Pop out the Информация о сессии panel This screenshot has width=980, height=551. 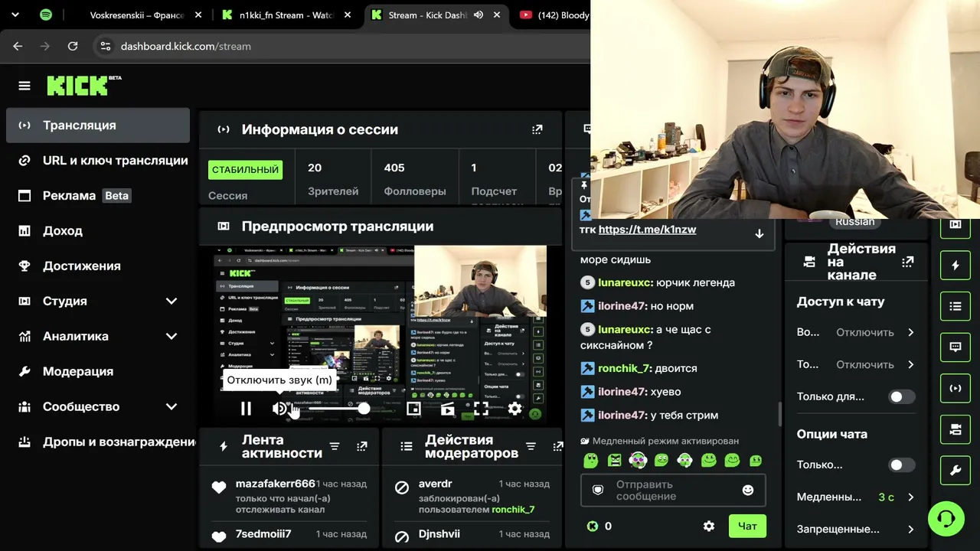point(537,129)
